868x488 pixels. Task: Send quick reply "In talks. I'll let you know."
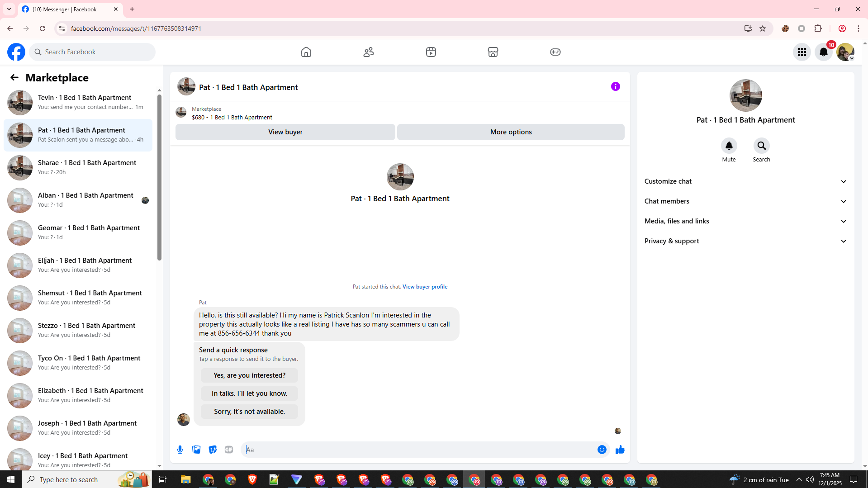pyautogui.click(x=249, y=393)
